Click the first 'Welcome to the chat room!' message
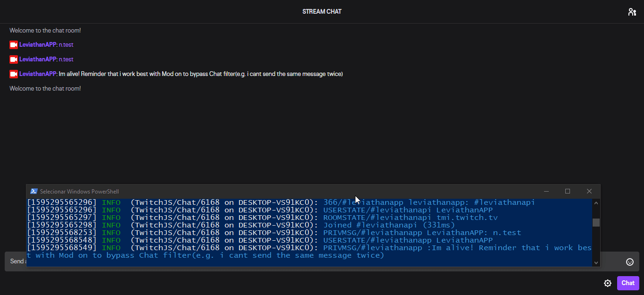Viewport: 644px width, 295px height. (x=45, y=30)
